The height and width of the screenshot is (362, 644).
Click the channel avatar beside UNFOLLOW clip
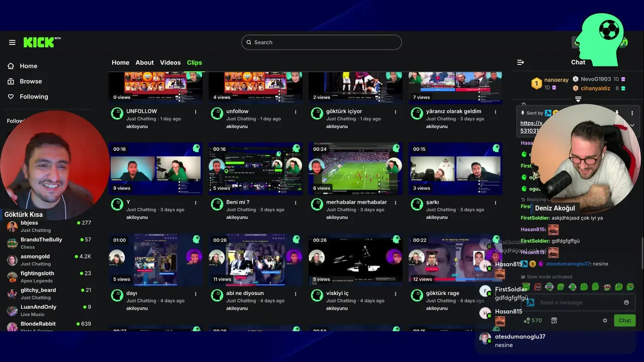(117, 113)
